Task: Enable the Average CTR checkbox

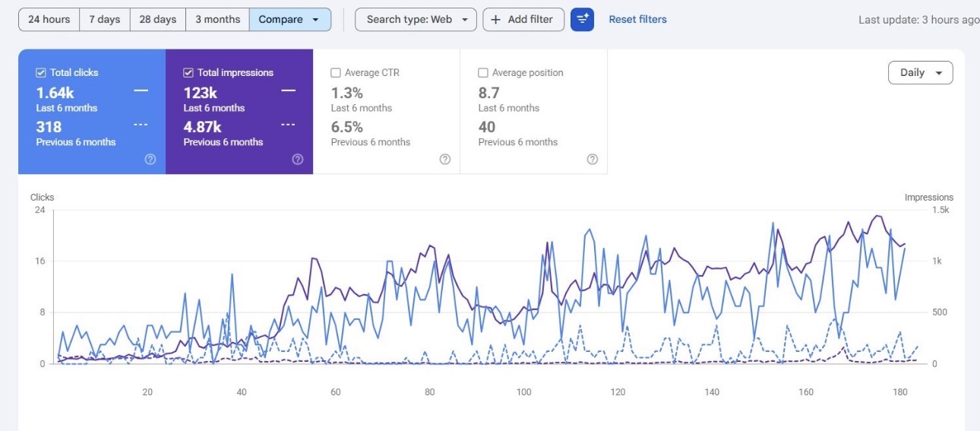Action: (336, 73)
